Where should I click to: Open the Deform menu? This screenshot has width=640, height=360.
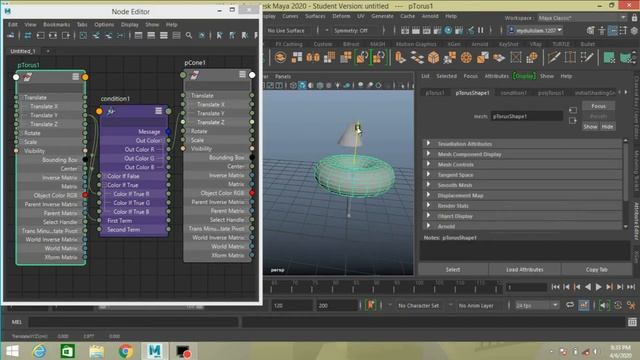[341, 16]
